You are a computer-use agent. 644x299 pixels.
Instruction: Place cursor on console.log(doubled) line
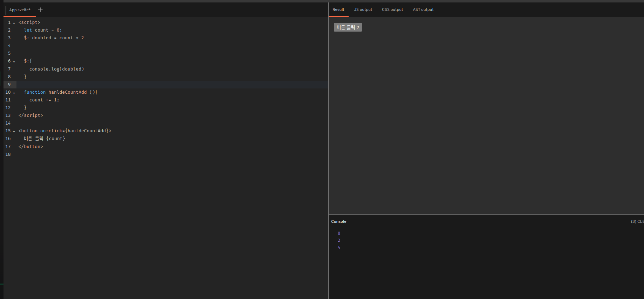[x=56, y=69]
